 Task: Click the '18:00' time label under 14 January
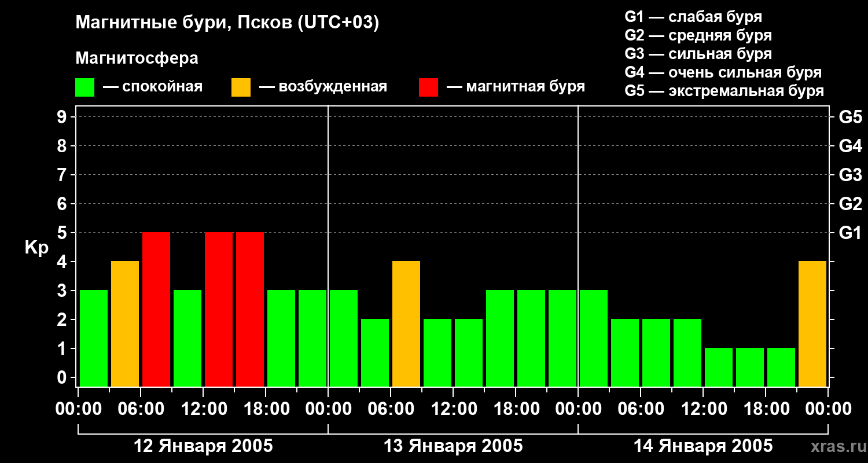point(766,409)
